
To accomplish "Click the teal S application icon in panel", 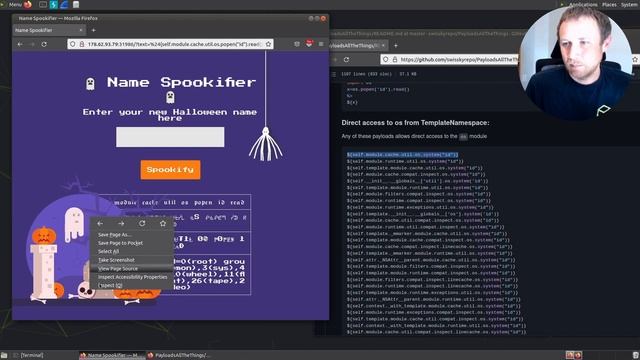I will tap(53, 4).
